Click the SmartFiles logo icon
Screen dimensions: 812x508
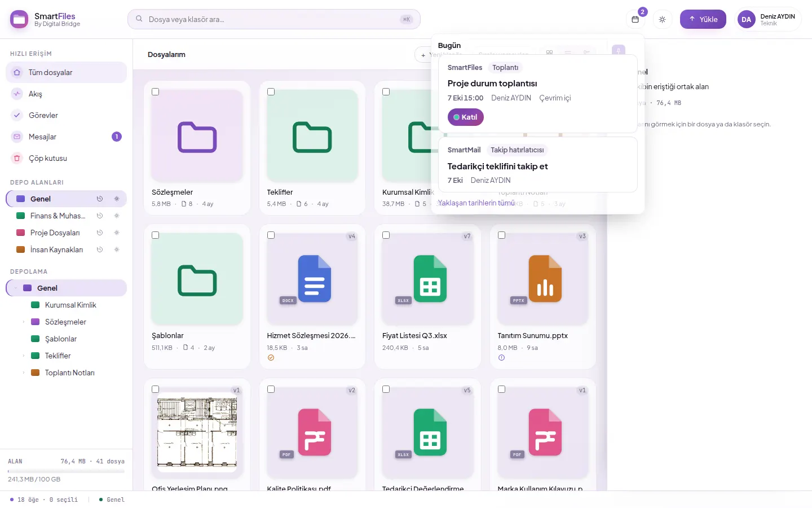[x=19, y=19]
